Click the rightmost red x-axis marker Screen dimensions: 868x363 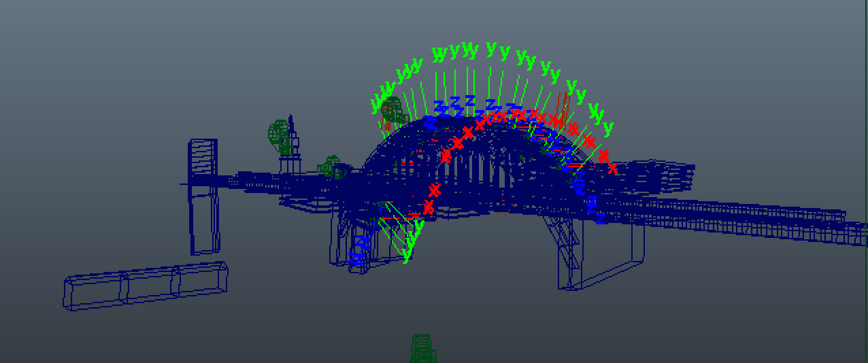(x=612, y=168)
